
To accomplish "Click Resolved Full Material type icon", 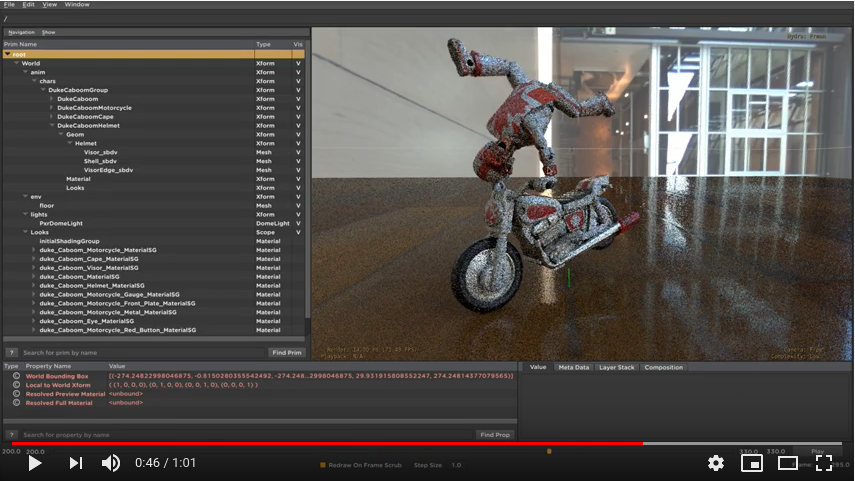I will coord(16,402).
